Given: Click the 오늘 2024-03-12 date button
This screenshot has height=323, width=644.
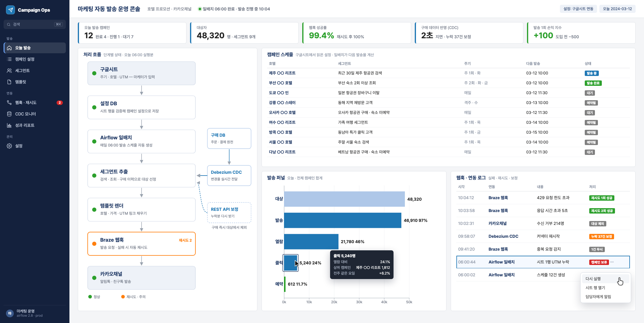Looking at the screenshot, I should click(617, 9).
